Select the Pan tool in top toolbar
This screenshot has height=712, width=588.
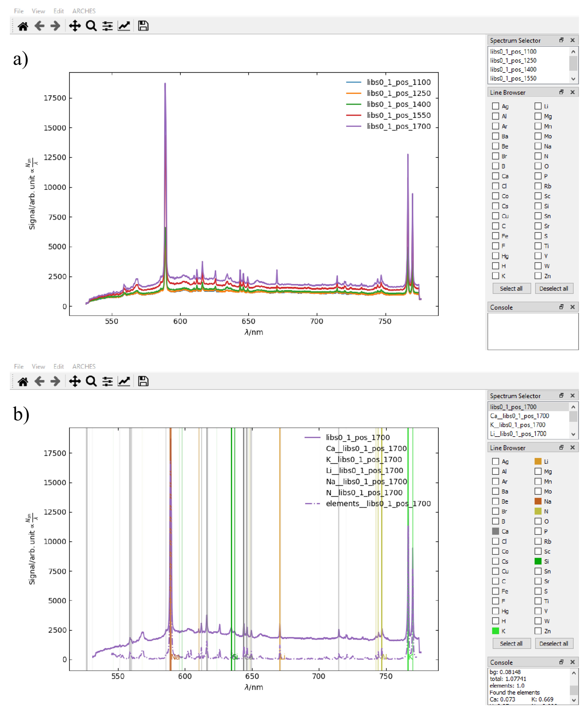pyautogui.click(x=75, y=26)
